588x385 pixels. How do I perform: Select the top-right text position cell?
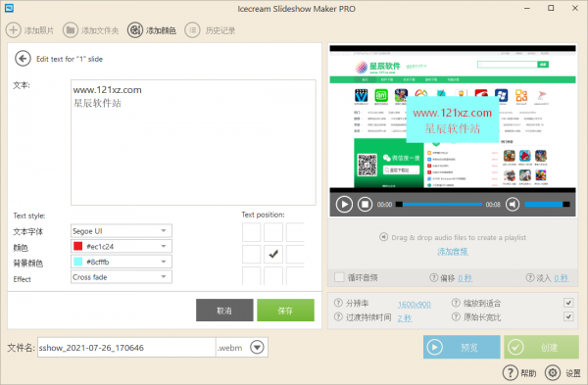tap(295, 232)
